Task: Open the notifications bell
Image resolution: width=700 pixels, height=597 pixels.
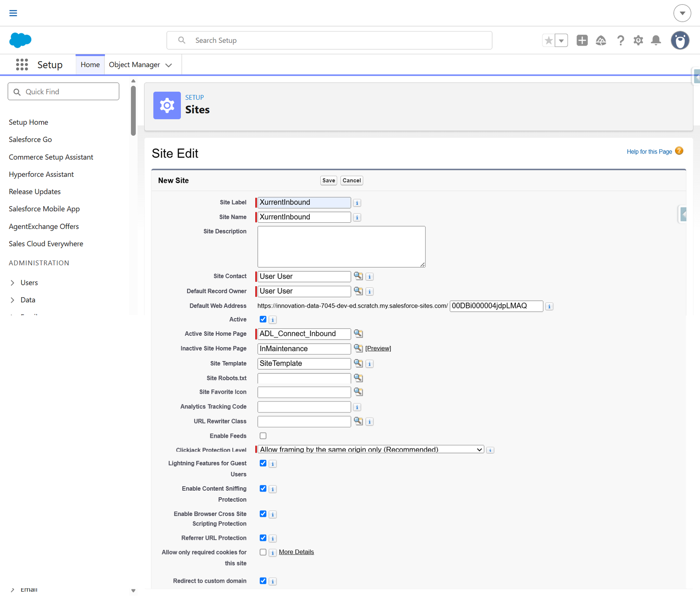Action: [656, 40]
